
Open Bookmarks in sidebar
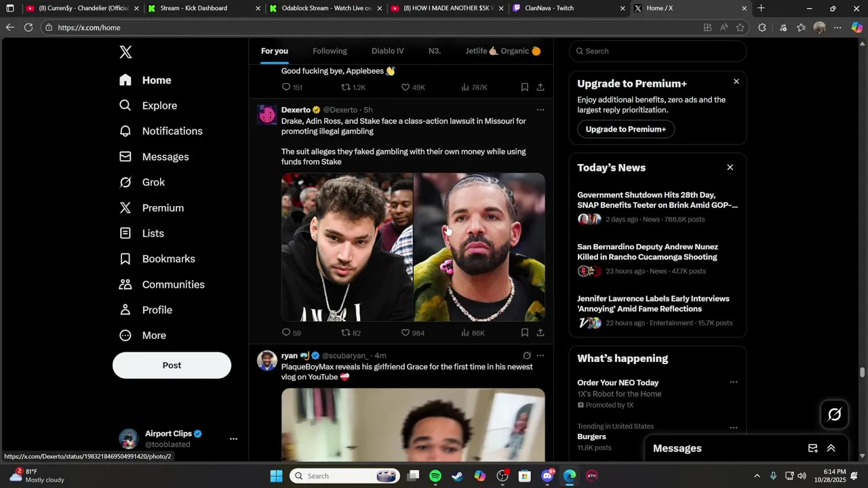click(157, 259)
